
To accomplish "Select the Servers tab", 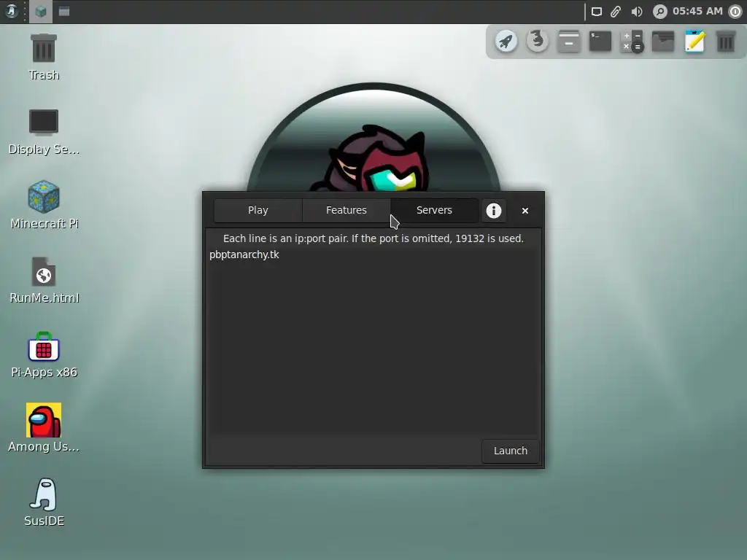I will click(x=435, y=211).
